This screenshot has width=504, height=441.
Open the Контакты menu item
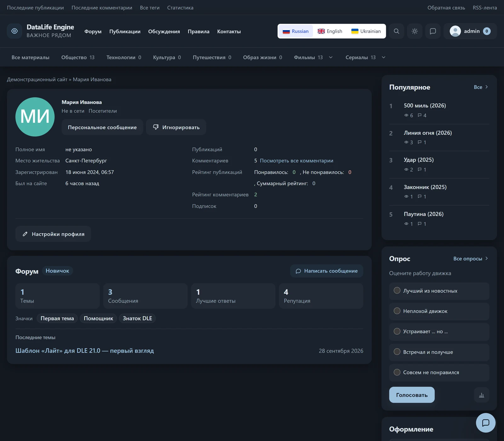coord(229,31)
